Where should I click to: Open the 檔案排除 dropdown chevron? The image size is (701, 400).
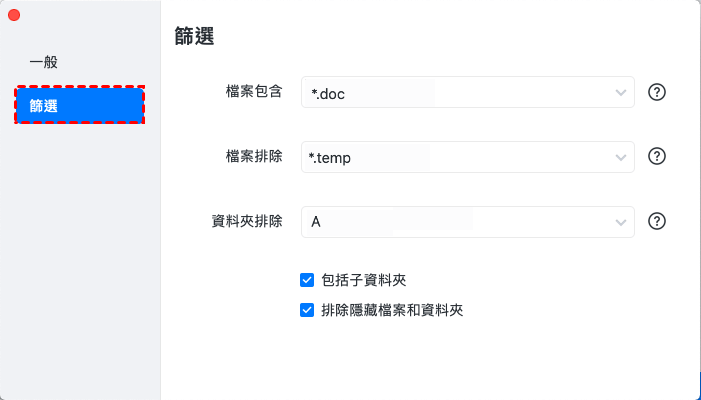pyautogui.click(x=620, y=158)
